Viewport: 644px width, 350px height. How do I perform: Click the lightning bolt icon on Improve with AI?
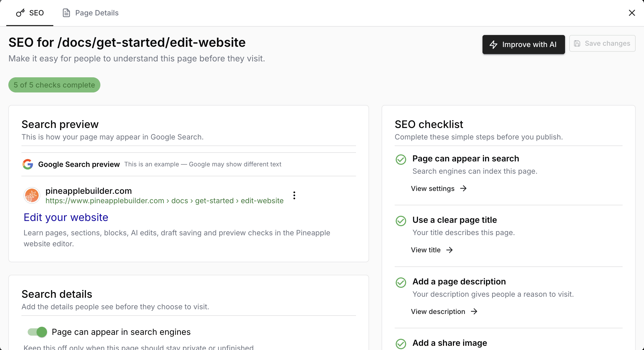(x=493, y=44)
